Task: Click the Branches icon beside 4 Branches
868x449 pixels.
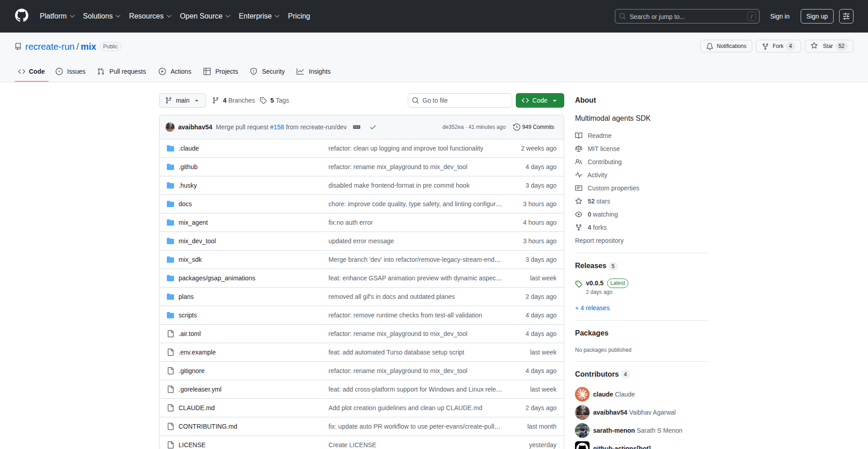Action: pyautogui.click(x=216, y=100)
